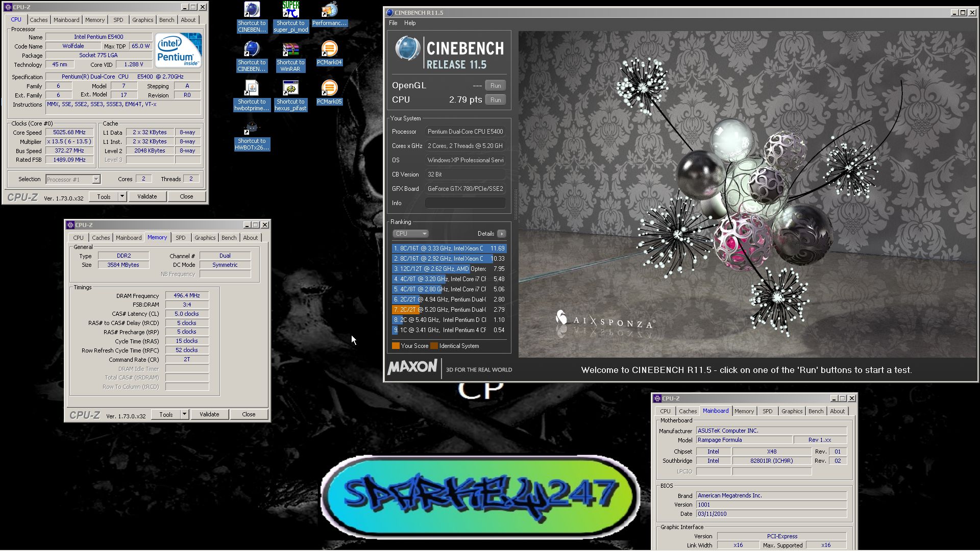Open About tab in Memory window

tap(250, 238)
